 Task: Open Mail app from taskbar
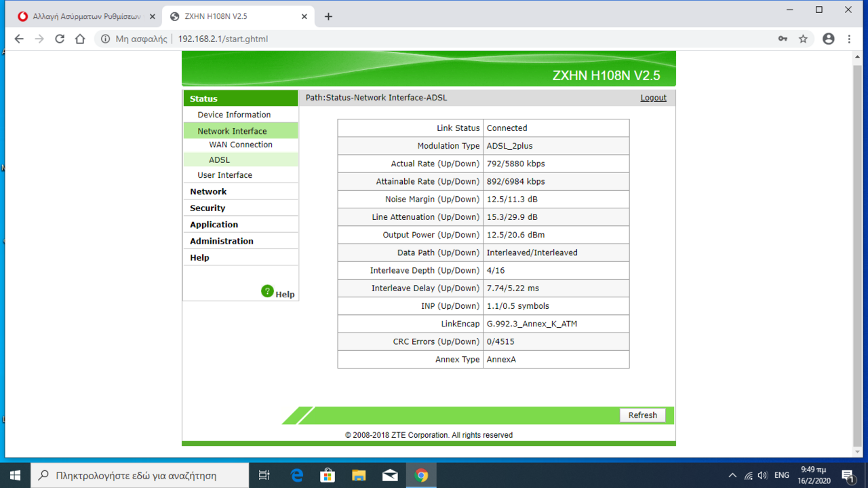pyautogui.click(x=390, y=475)
